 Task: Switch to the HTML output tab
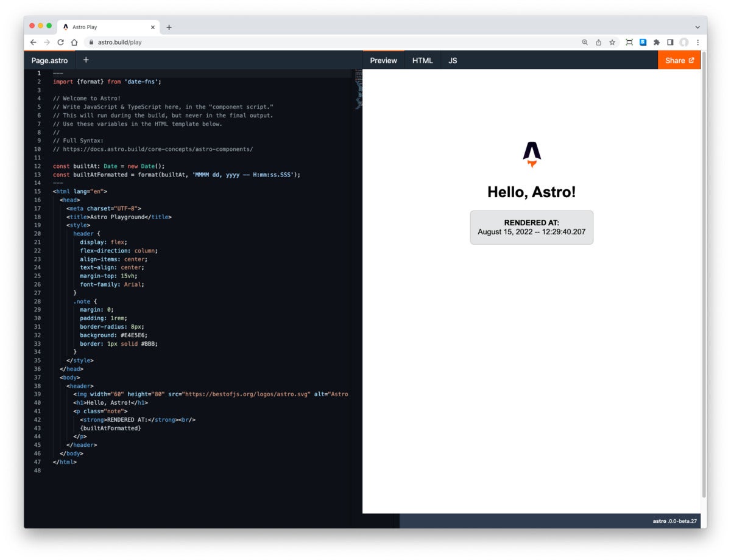pos(423,60)
